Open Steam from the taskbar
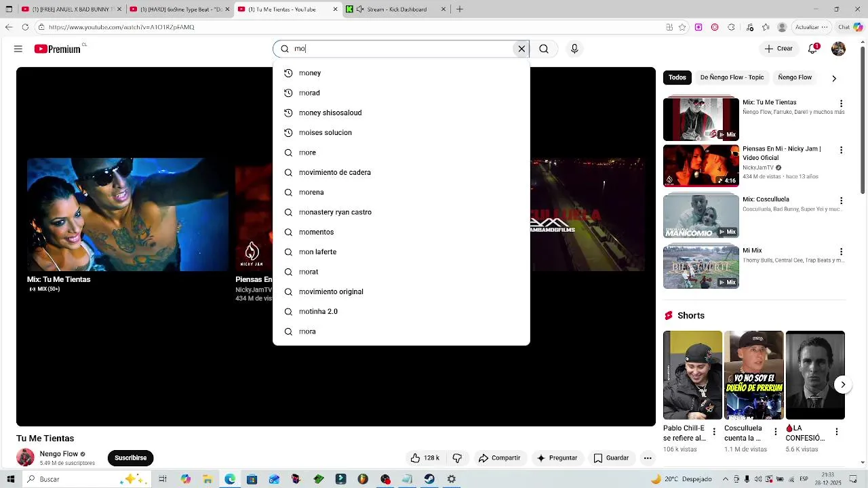 429,479
